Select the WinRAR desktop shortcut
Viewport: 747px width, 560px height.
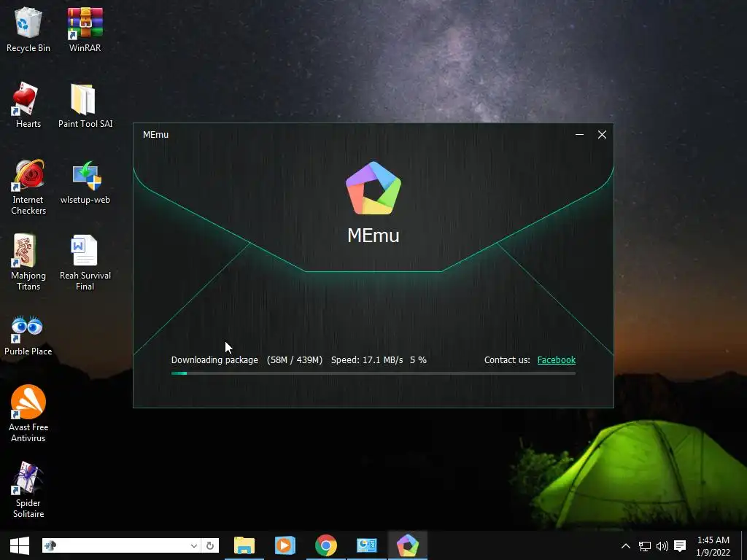click(85, 29)
